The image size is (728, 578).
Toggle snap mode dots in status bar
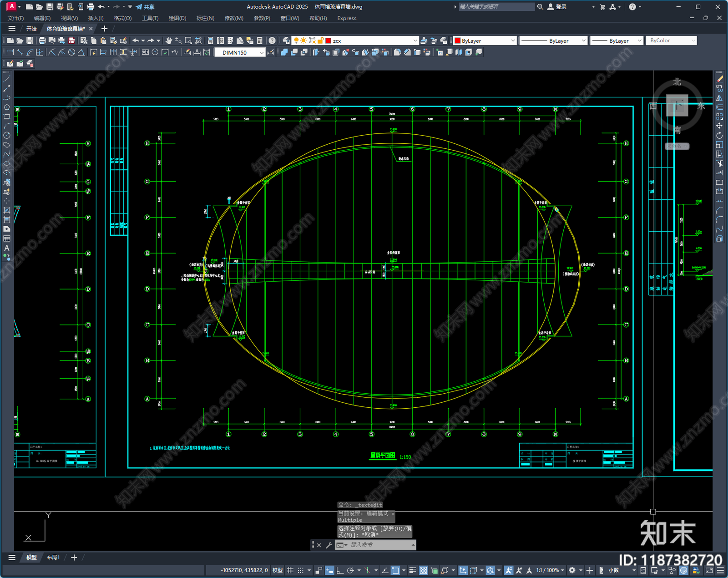[x=301, y=570]
